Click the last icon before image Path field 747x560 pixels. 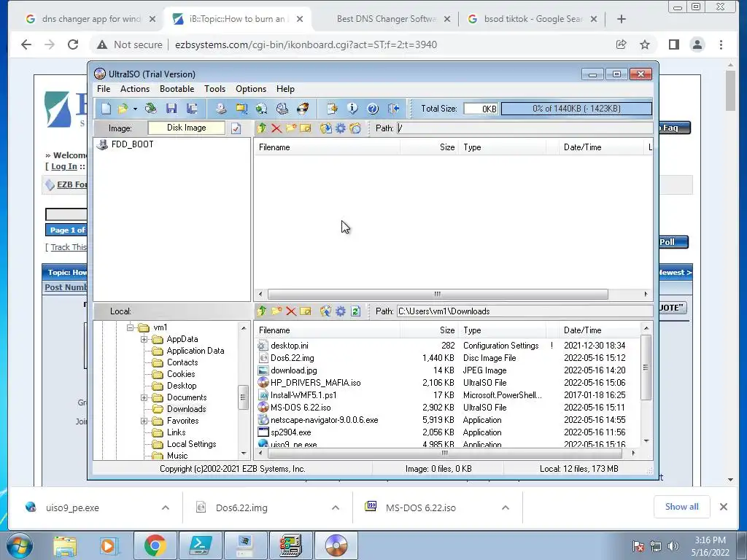click(355, 128)
